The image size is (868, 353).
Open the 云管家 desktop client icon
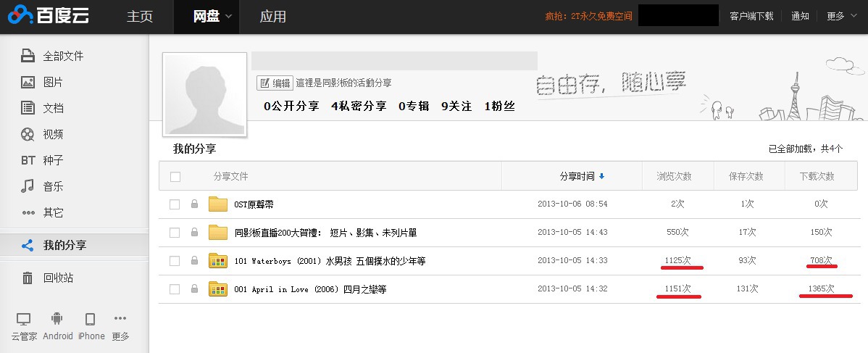point(23,319)
